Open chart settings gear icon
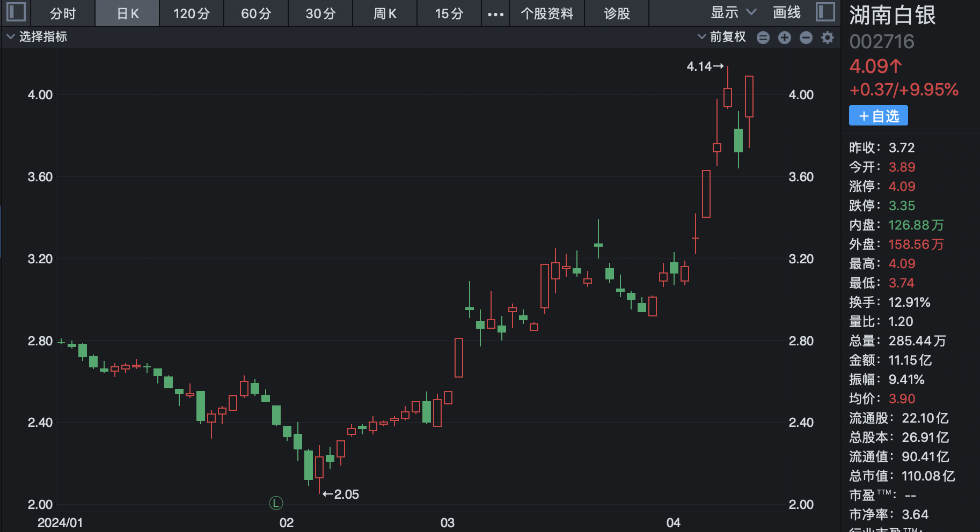This screenshot has height=532, width=980. pos(828,38)
